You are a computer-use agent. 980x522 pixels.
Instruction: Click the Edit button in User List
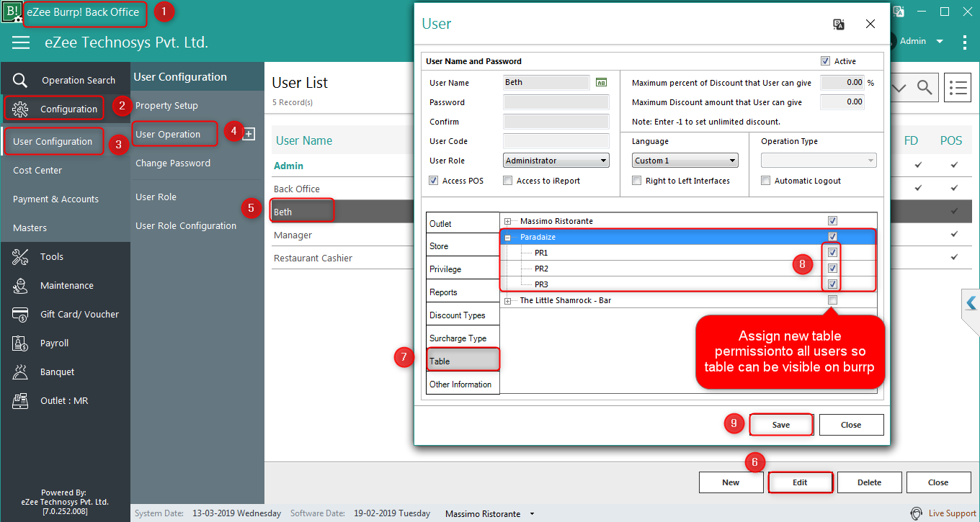tap(800, 482)
